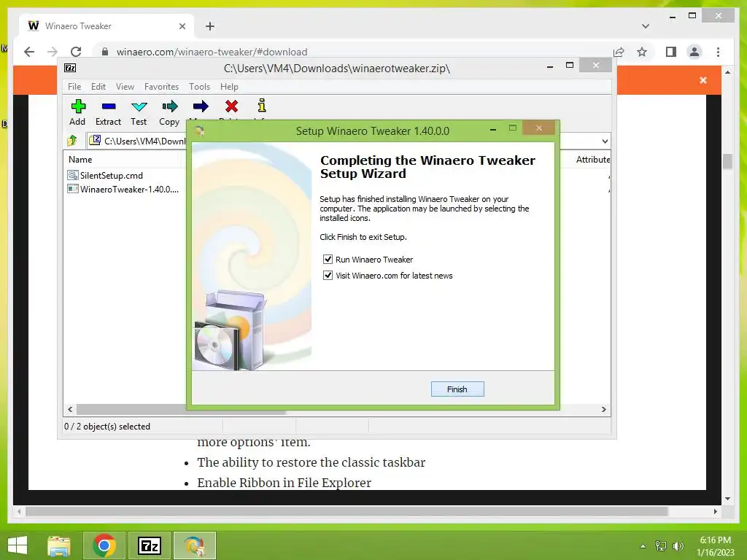Click the Move blue arrow icon in 7-Zip
747x560 pixels.
pos(200,106)
